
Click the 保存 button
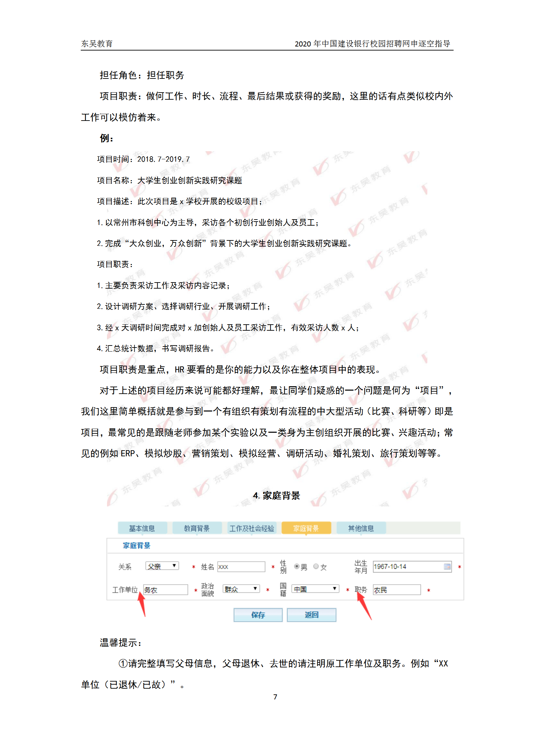(x=258, y=615)
